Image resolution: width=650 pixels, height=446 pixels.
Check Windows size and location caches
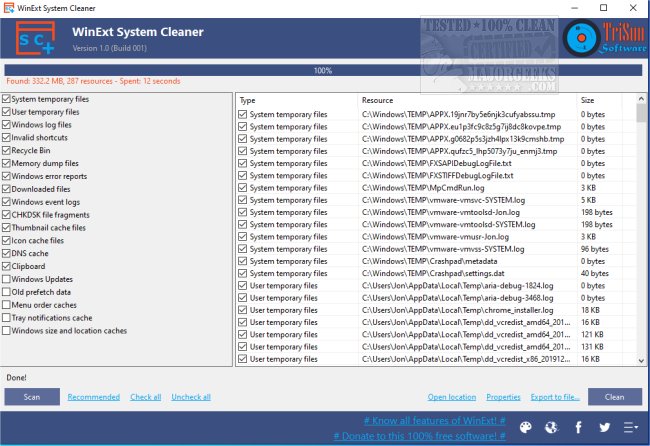pyautogui.click(x=6, y=330)
